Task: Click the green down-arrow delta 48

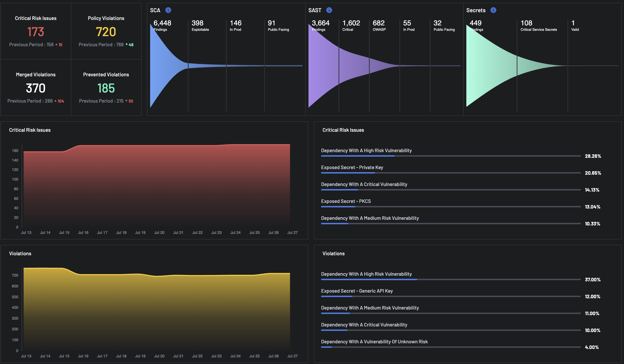Action: 129,45
